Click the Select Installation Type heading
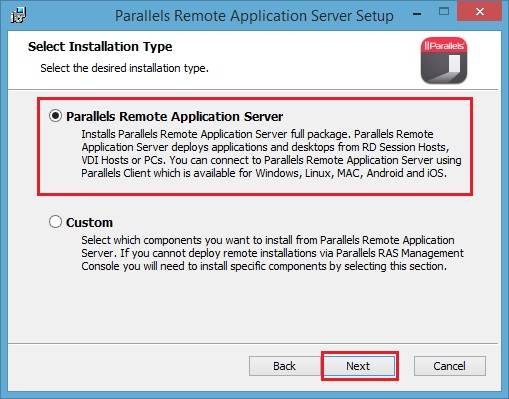The width and height of the screenshot is (509, 399). click(100, 47)
